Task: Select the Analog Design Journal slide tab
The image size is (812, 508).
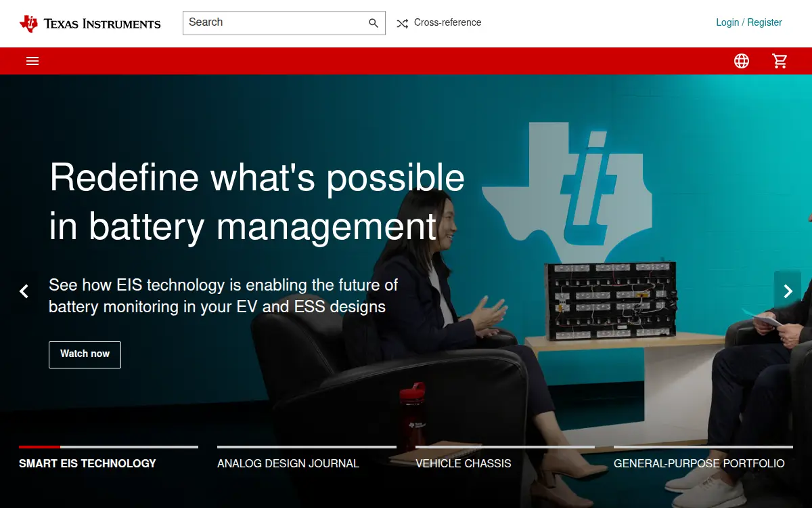Action: point(288,464)
